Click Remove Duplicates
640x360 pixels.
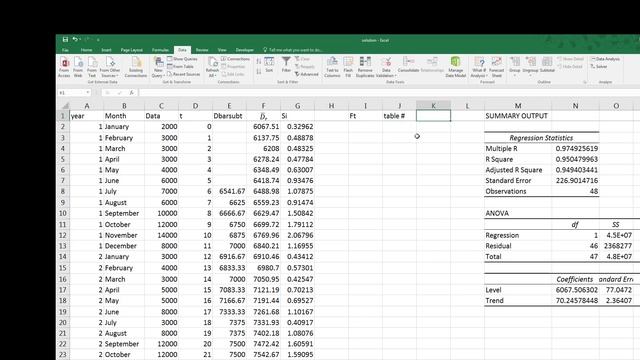[365, 67]
